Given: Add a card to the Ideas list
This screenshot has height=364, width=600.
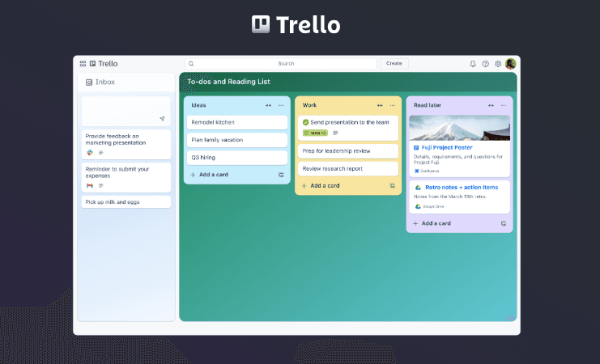Looking at the screenshot, I should pyautogui.click(x=210, y=175).
